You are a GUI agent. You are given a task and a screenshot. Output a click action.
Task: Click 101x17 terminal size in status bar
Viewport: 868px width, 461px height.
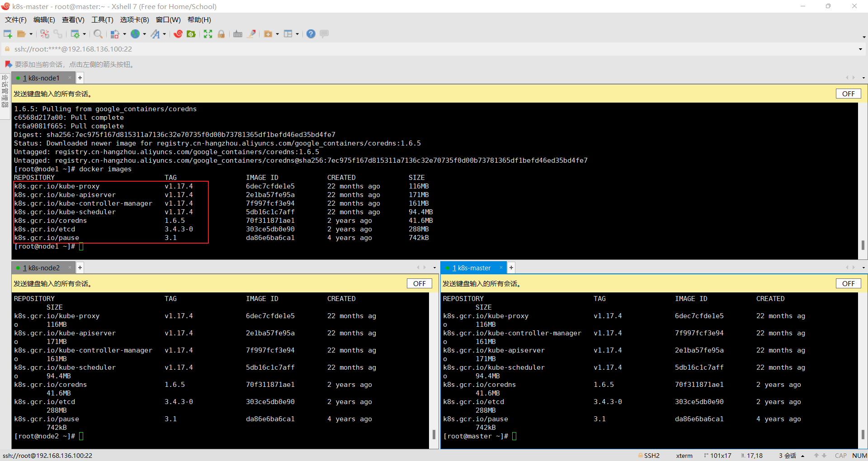point(717,456)
